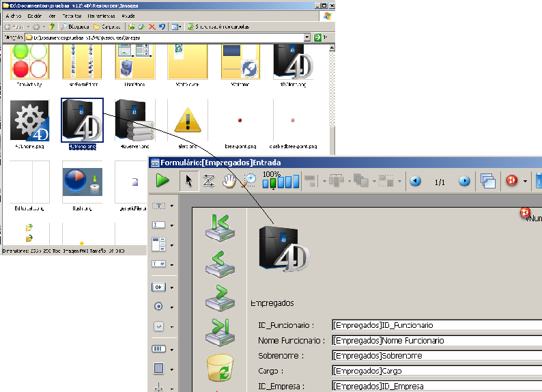542x392 pixels.
Task: Open the Ver menu in Explorer
Action: [52, 15]
